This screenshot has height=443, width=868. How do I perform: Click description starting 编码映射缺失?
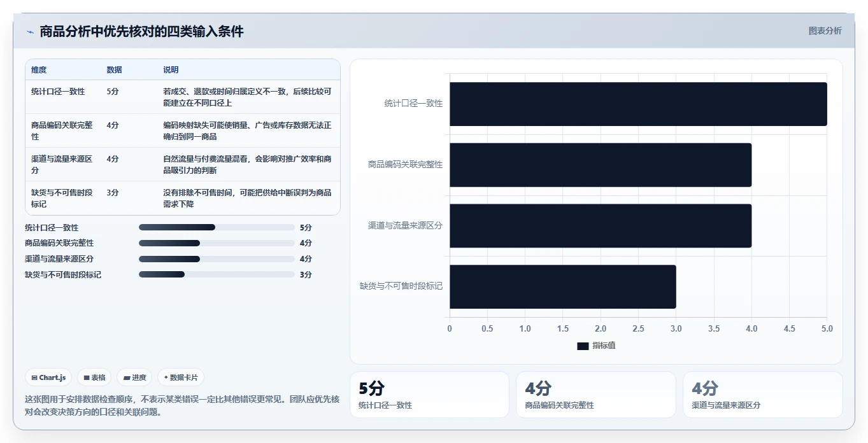click(x=247, y=131)
